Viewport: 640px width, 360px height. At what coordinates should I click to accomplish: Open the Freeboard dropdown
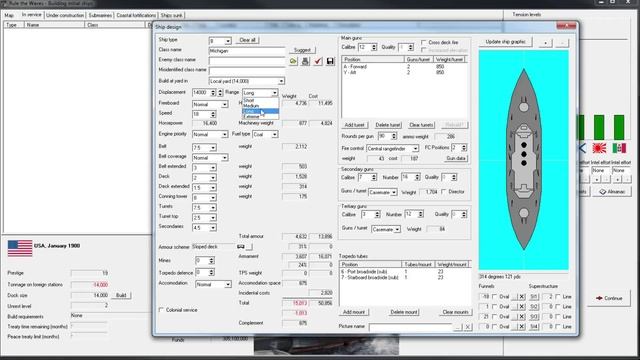pos(224,104)
